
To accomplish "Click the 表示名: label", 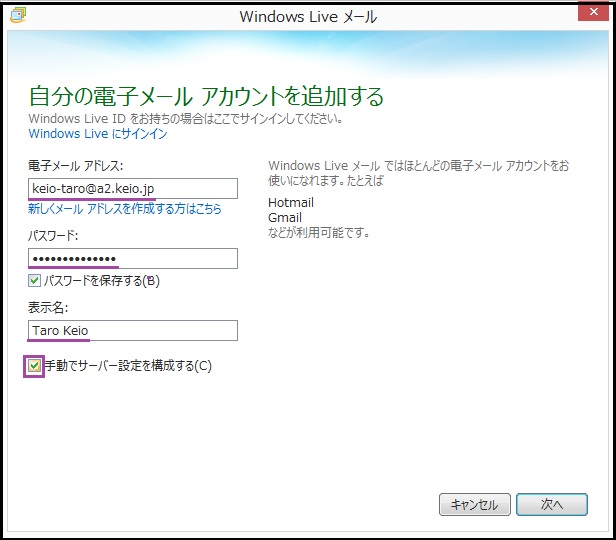I will (46, 308).
